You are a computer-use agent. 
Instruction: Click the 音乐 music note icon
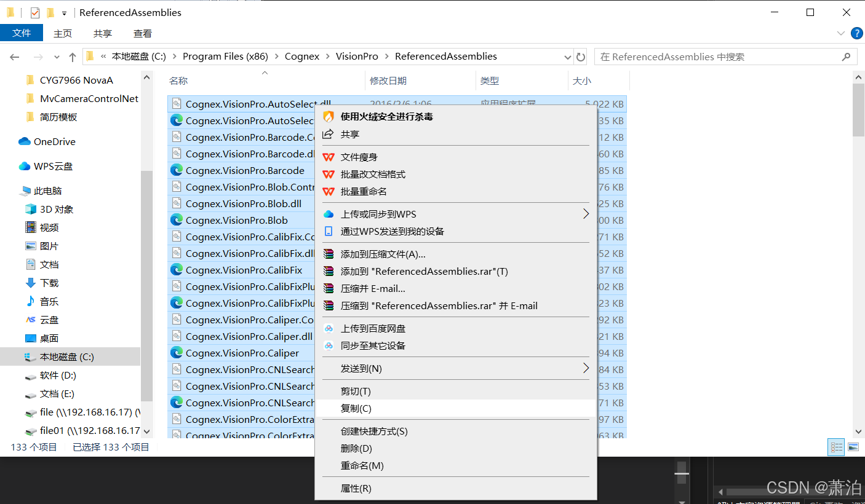coord(31,301)
